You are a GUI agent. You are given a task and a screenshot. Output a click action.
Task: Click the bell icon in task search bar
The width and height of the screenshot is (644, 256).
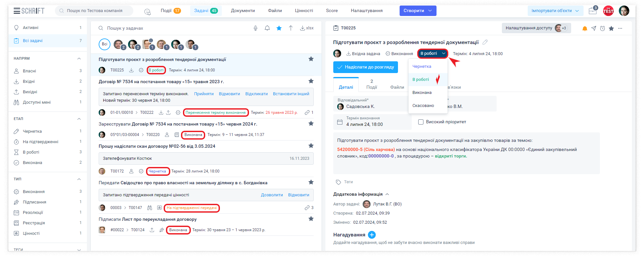(267, 28)
